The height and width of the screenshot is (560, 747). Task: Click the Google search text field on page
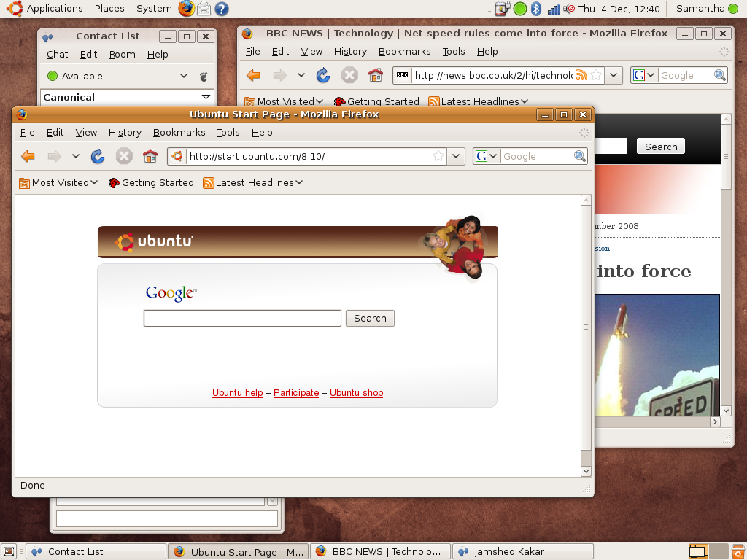[x=242, y=318]
